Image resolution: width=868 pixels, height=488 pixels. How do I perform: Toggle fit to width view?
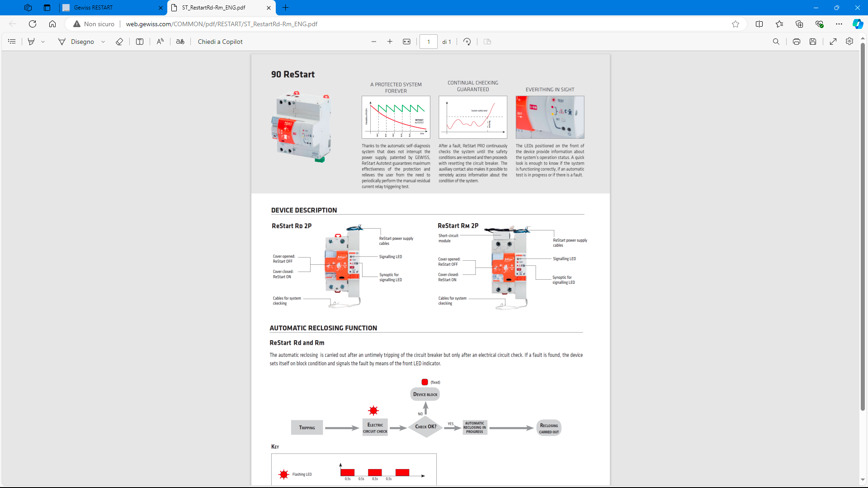click(x=407, y=42)
